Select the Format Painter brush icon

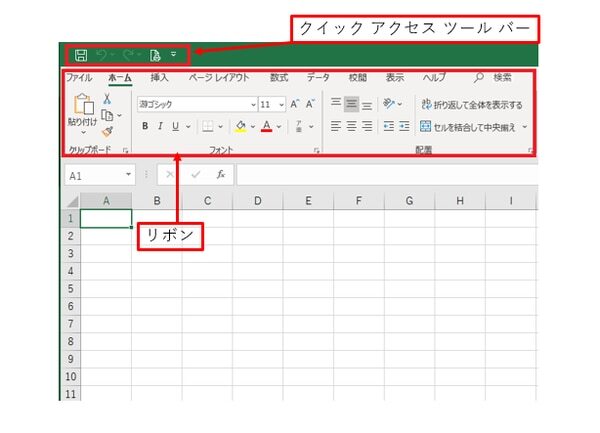tap(107, 131)
